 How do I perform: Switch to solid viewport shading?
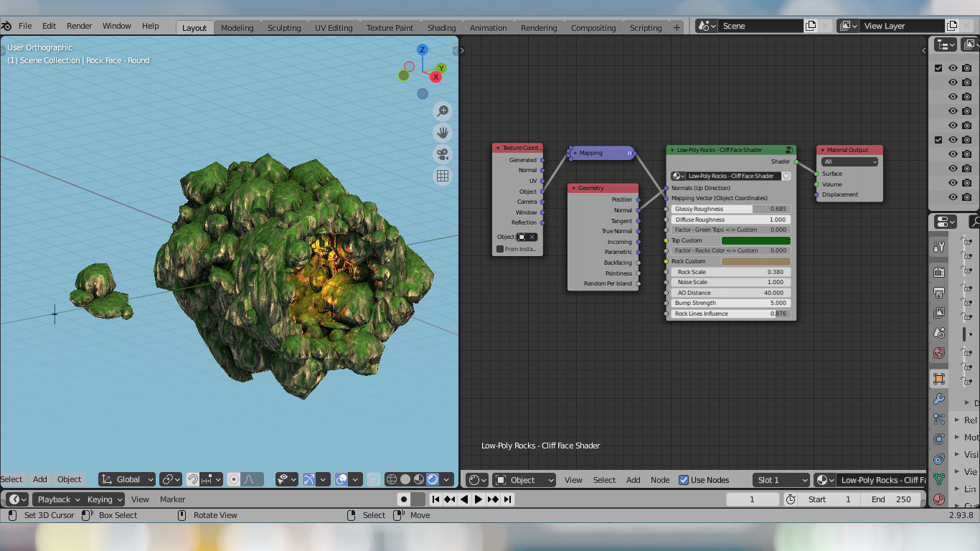[405, 479]
